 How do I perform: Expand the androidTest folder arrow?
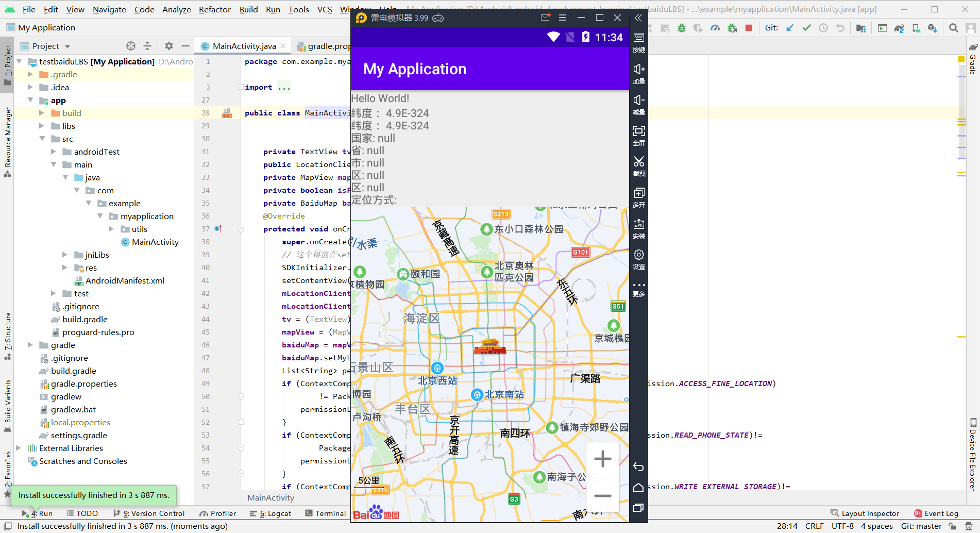click(x=54, y=152)
